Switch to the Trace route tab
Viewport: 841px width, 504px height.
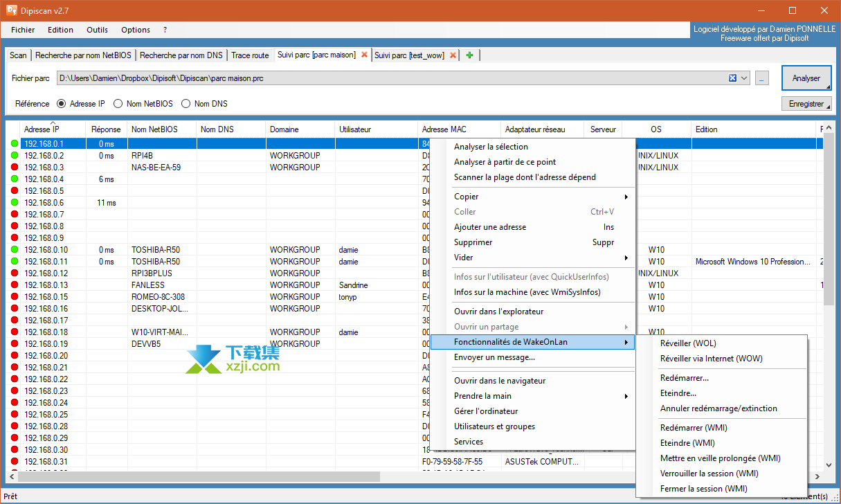point(250,55)
